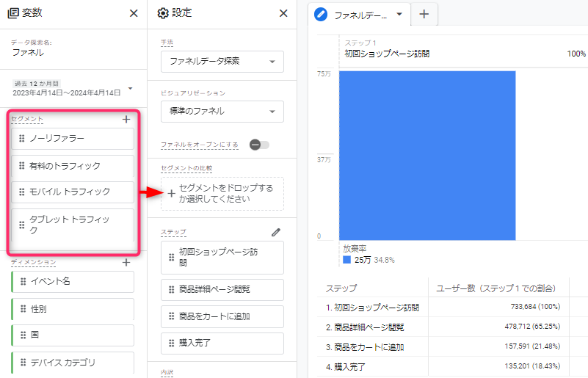Close the 変数 panel

tap(133, 13)
